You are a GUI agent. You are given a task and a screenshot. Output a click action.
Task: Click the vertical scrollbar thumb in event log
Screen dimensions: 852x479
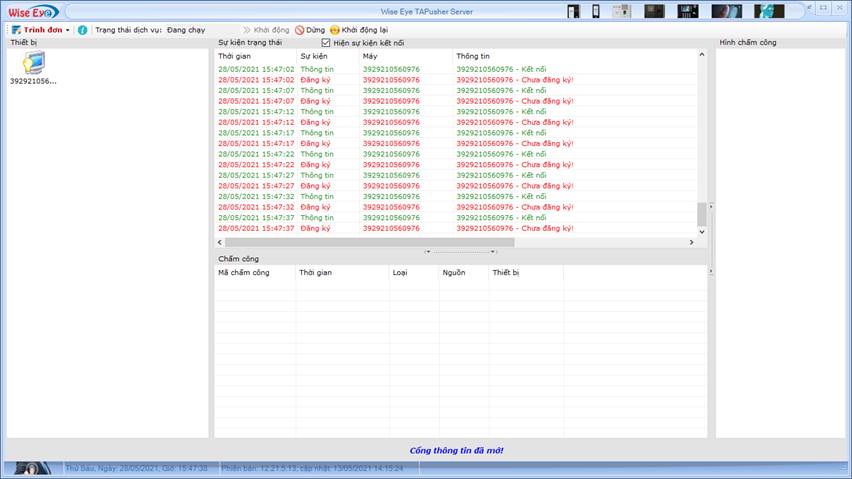point(701,214)
